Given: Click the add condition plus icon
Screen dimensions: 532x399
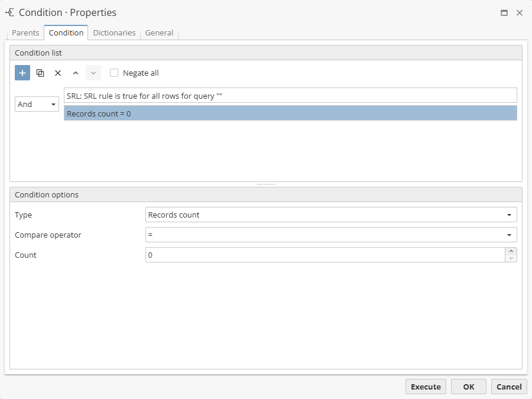Looking at the screenshot, I should click(x=22, y=73).
